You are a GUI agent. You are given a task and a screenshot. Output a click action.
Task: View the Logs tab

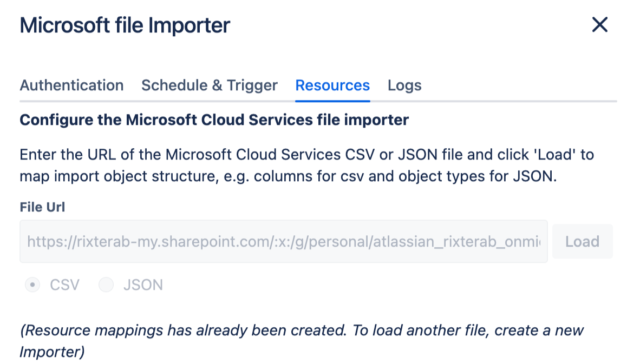point(404,85)
